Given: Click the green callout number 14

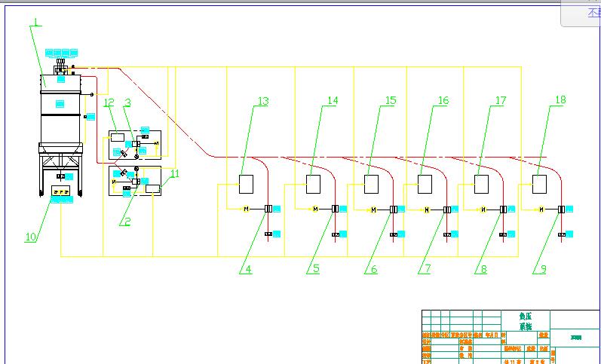Looking at the screenshot, I should coord(333,100).
